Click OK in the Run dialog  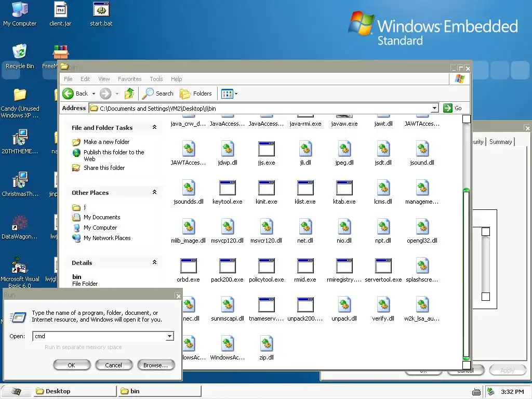pyautogui.click(x=72, y=365)
